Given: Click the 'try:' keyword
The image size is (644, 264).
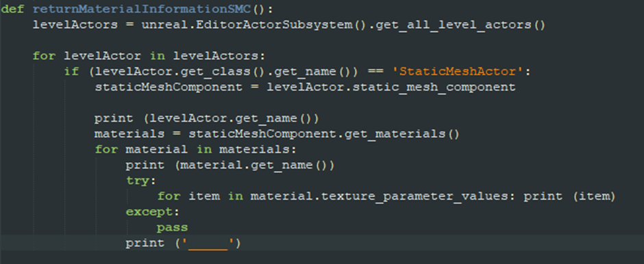Looking at the screenshot, I should (x=141, y=181).
